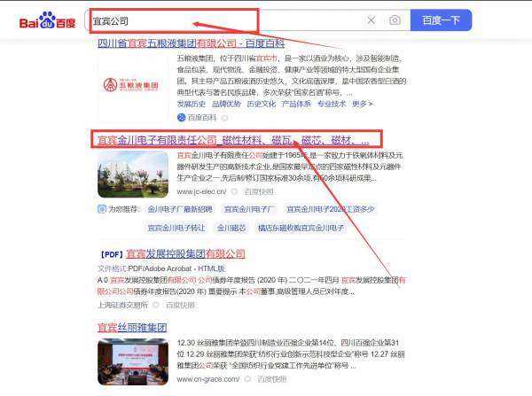Open camera image search icon
The height and width of the screenshot is (396, 532).
pyautogui.click(x=394, y=19)
